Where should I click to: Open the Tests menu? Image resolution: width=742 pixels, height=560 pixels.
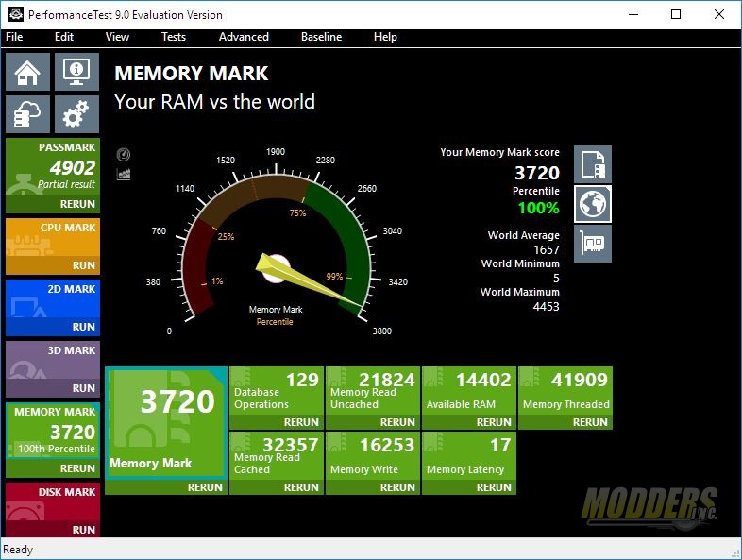(x=173, y=37)
